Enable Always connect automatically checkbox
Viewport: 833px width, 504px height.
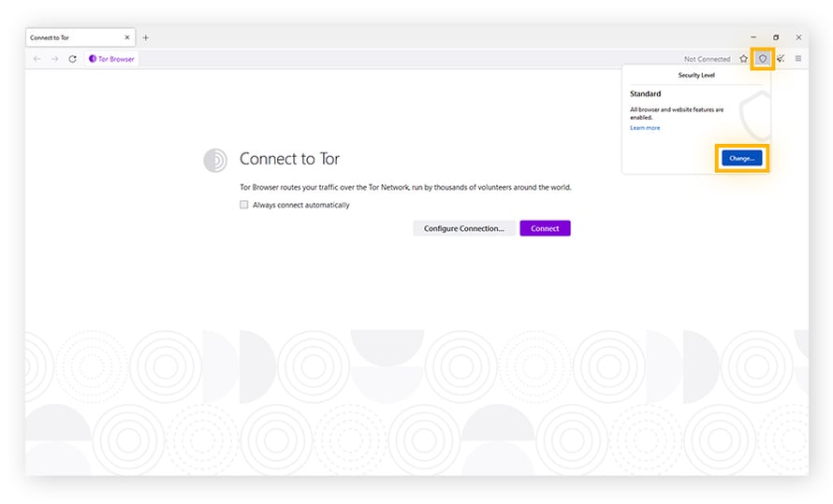244,205
